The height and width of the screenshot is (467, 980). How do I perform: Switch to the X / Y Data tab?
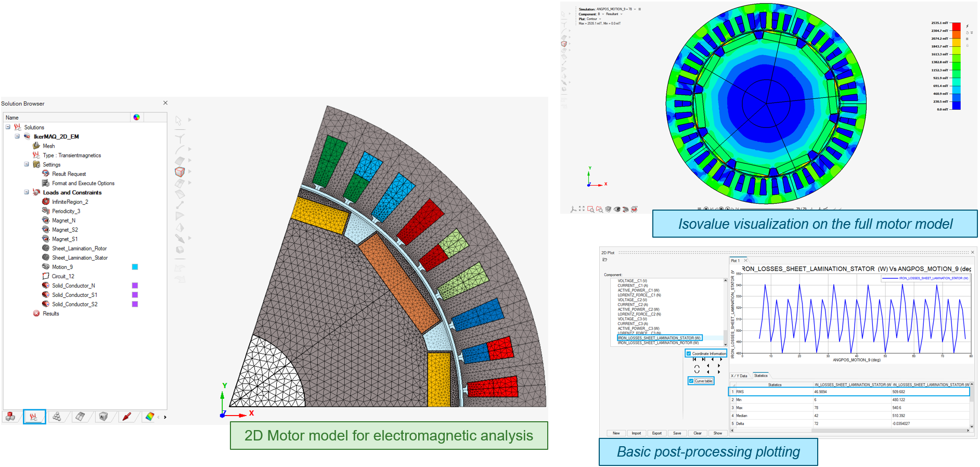click(x=739, y=375)
